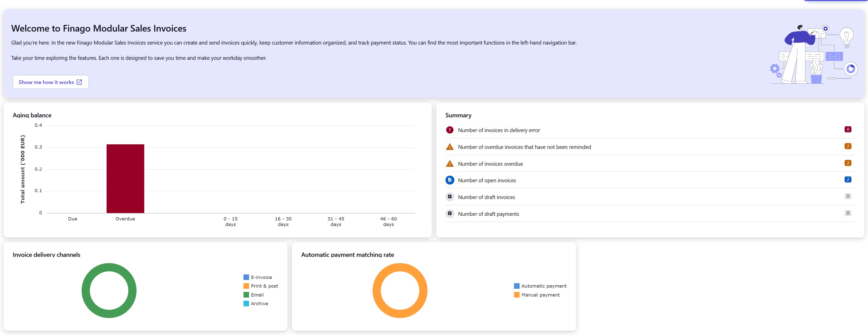868x336 pixels.
Task: Click the orange 2 badge for overdue invoices not reminded
Action: point(848,146)
